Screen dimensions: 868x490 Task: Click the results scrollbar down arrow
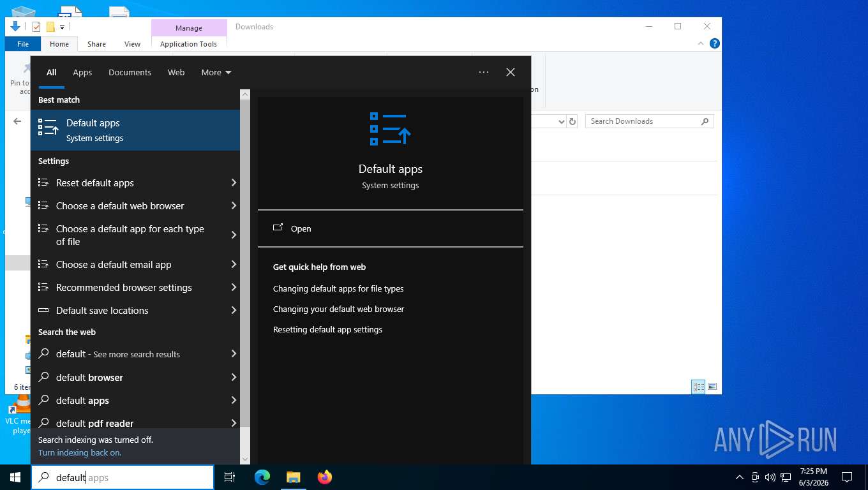[245, 459]
